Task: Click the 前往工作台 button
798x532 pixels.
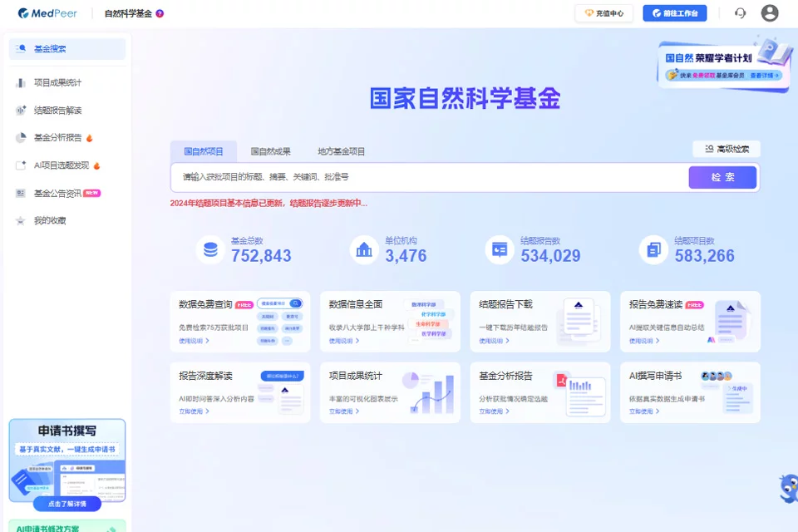Action: (x=675, y=13)
